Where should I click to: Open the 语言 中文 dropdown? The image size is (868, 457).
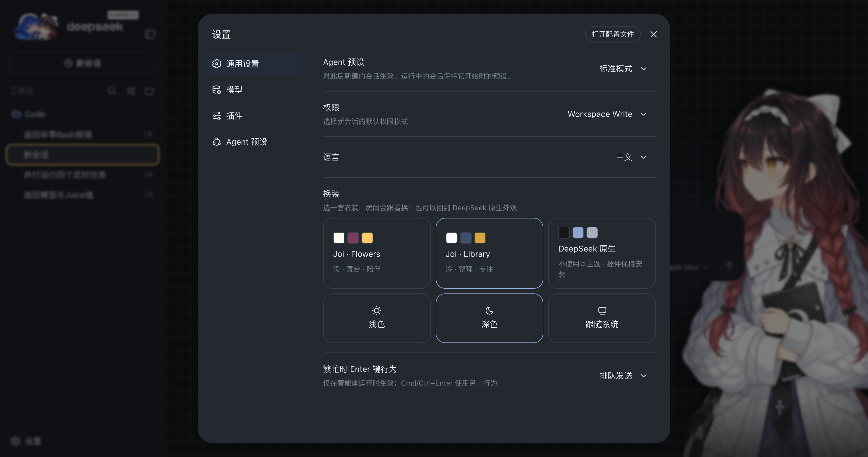point(631,157)
